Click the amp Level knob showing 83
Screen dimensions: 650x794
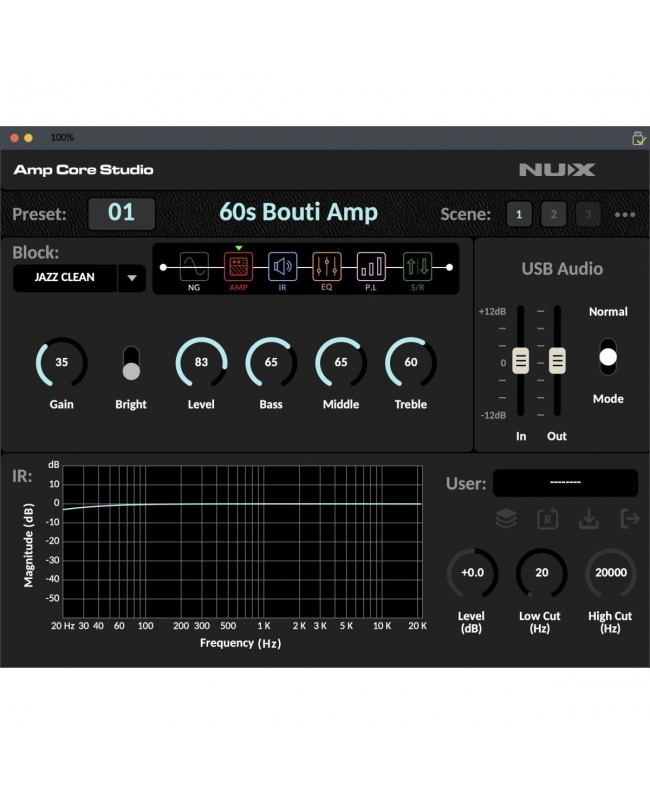point(201,363)
